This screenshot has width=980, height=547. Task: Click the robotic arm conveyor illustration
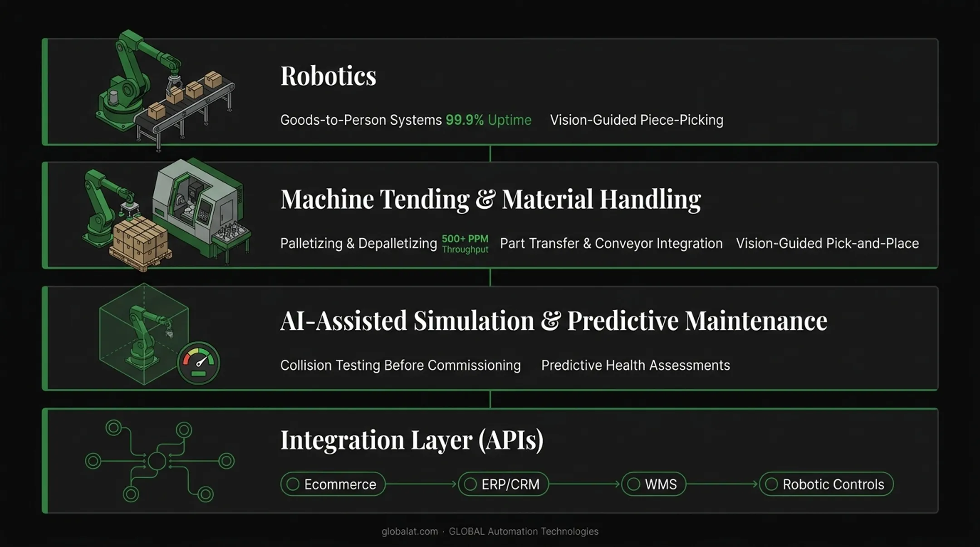point(165,90)
